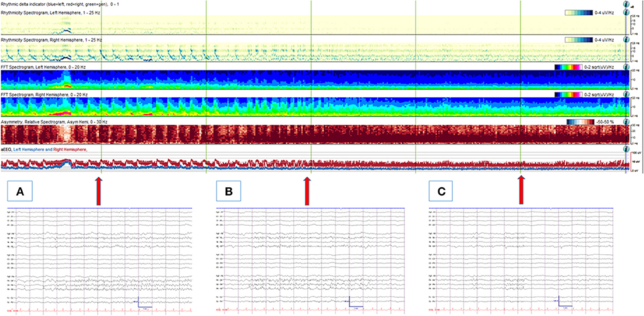Click '0-2 sqrt(uV)/Hz' label of Left Hemisphere FFT
Image resolution: width=644 pixels, height=316 pixels.
[599, 67]
